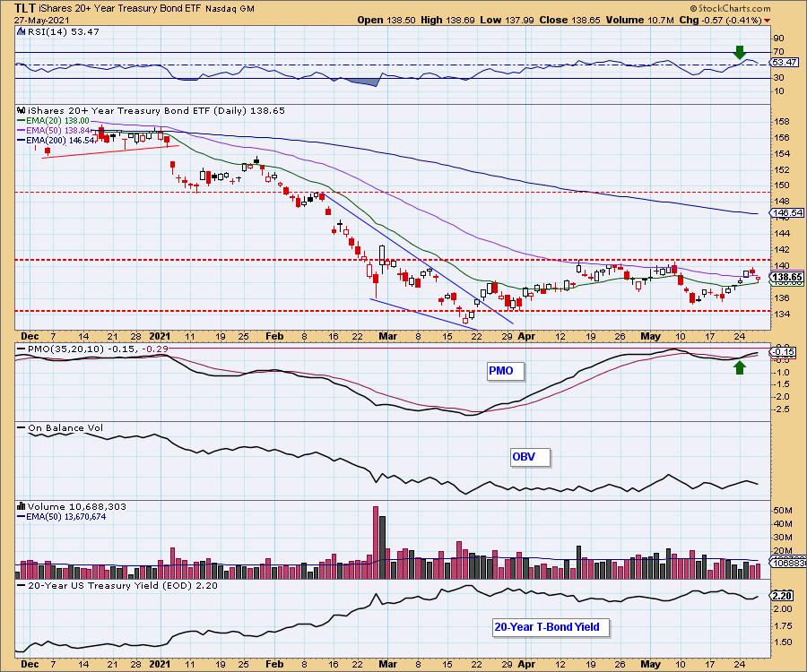This screenshot has height=672, width=807.
Task: Click the RSI(14) indicator icon
Action: tap(22, 31)
